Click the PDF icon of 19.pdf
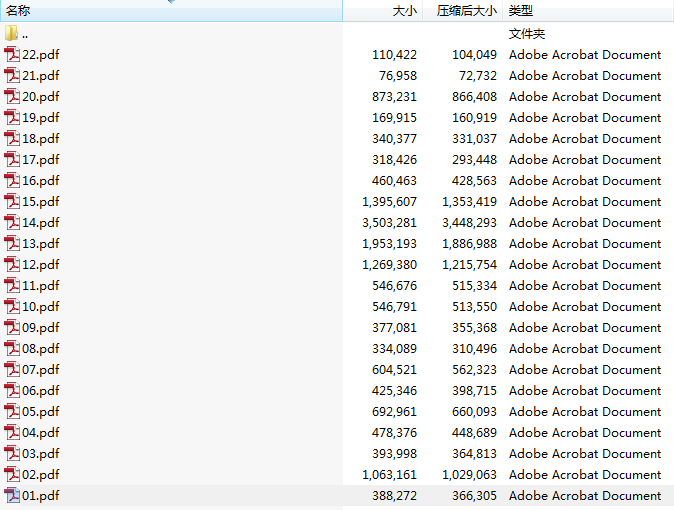674x510 pixels. [12, 117]
